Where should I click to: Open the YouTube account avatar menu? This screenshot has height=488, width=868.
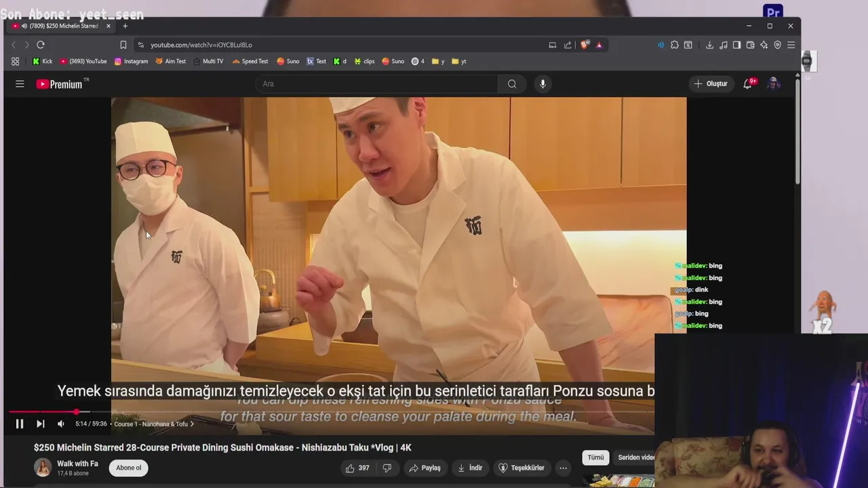773,84
